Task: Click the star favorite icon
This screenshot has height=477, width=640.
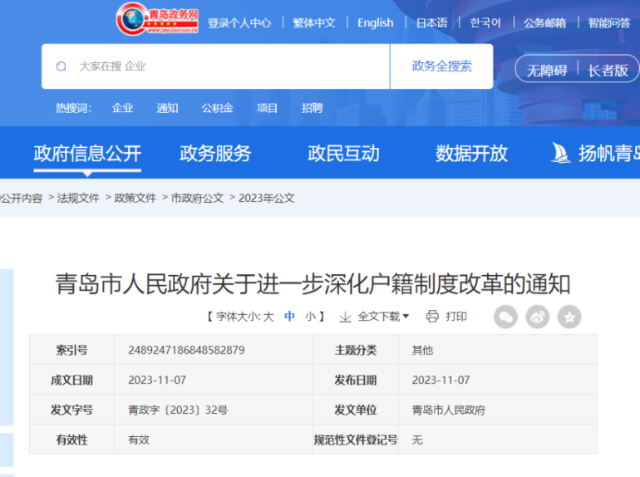Action: [569, 317]
